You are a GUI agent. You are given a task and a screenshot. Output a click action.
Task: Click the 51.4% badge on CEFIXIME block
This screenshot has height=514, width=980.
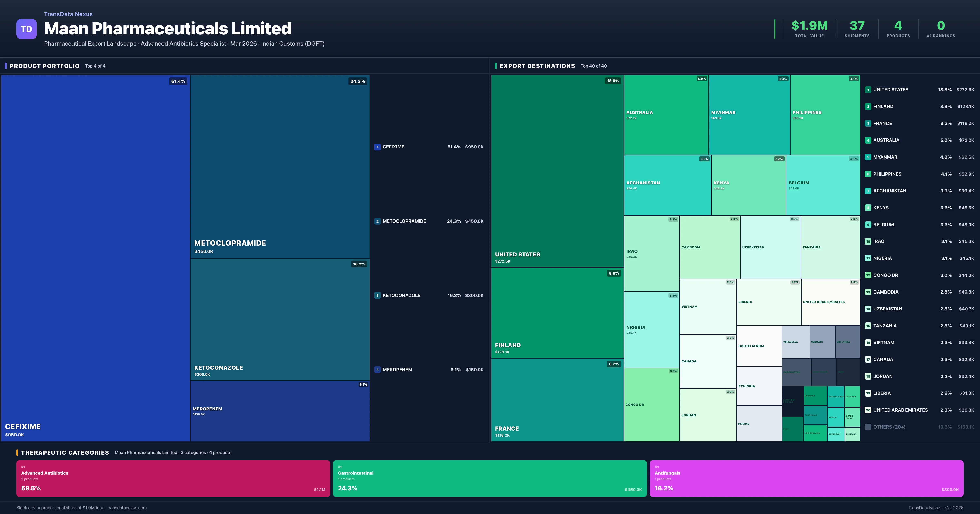pos(178,81)
